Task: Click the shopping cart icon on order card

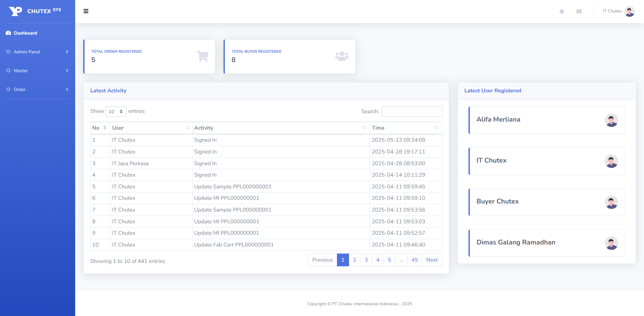Action: (x=202, y=56)
